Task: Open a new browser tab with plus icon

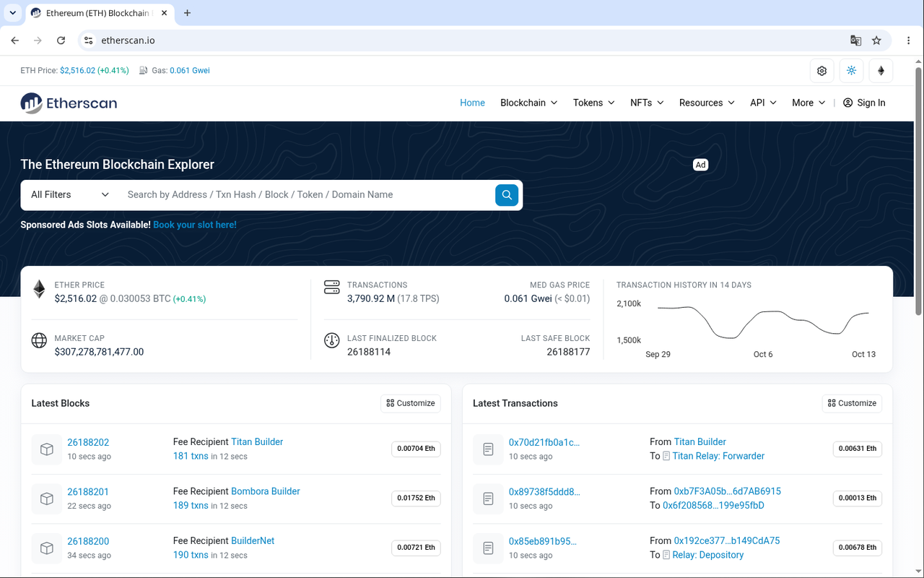Action: point(188,13)
